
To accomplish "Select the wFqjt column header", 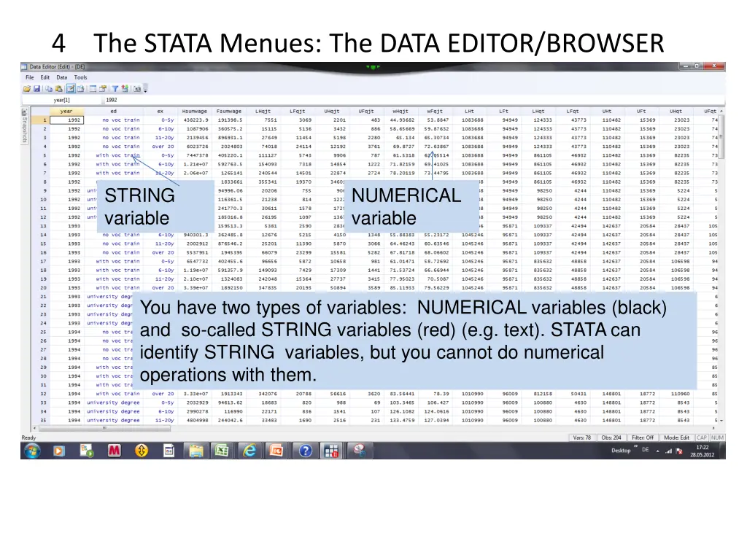I will pos(435,112).
